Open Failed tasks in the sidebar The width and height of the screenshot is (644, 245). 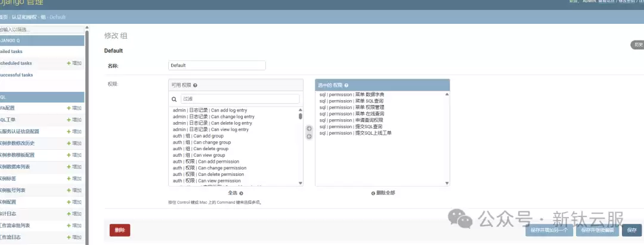pyautogui.click(x=11, y=52)
